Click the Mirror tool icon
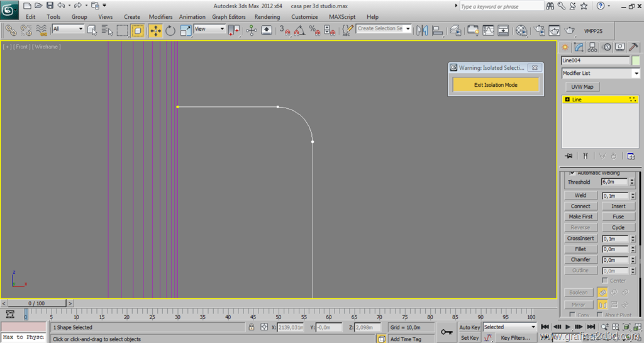The image size is (644, 343). [x=421, y=30]
